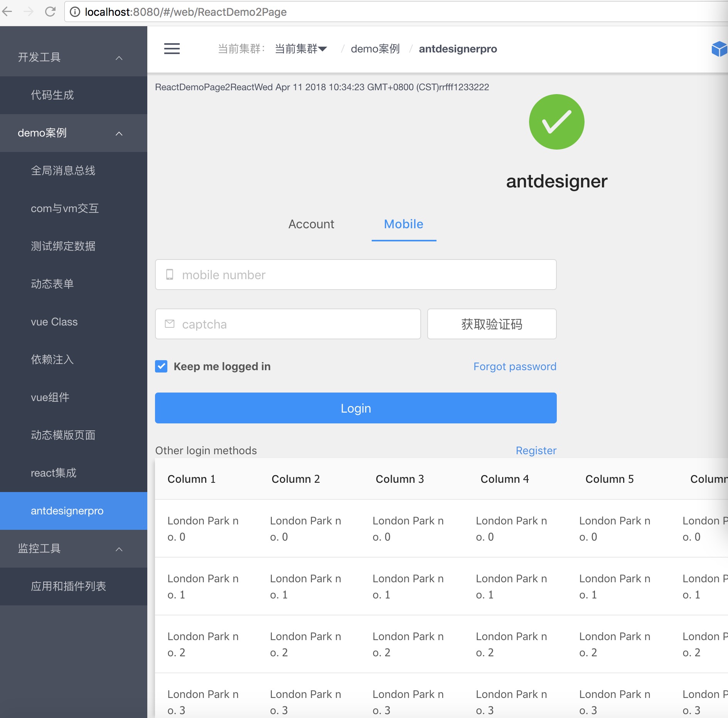This screenshot has height=718, width=728.
Task: Click the site info icon in address bar
Action: point(75,12)
